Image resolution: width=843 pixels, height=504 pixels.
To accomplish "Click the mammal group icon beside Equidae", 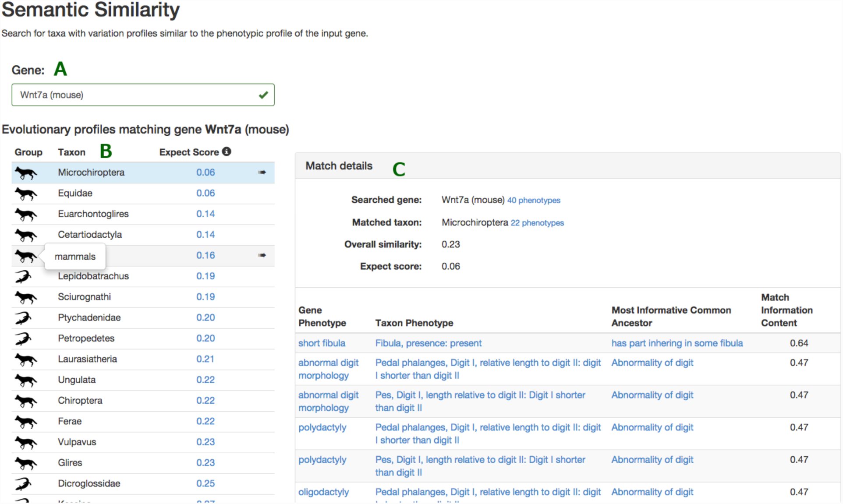I will (26, 194).
